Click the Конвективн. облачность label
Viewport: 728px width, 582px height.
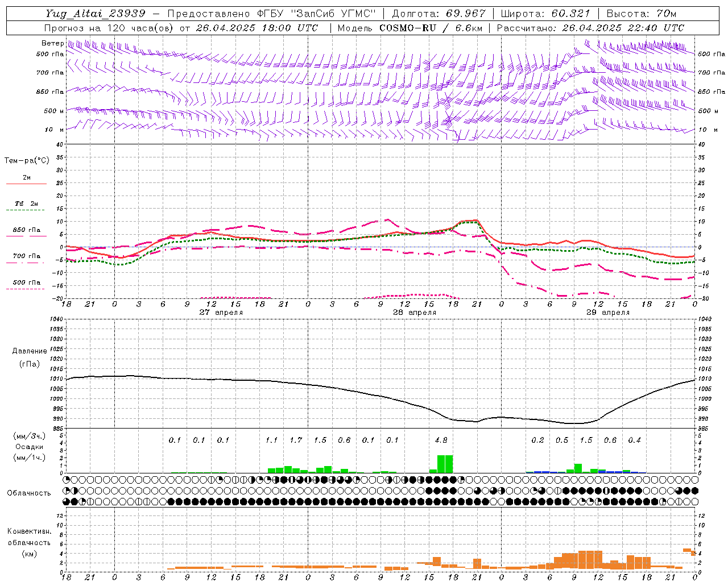click(29, 537)
